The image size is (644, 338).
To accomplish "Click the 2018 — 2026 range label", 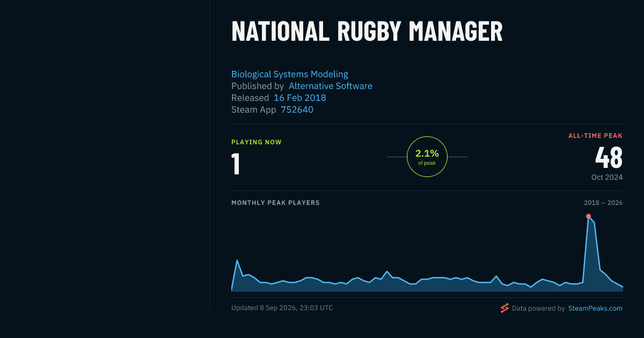I will [x=603, y=203].
